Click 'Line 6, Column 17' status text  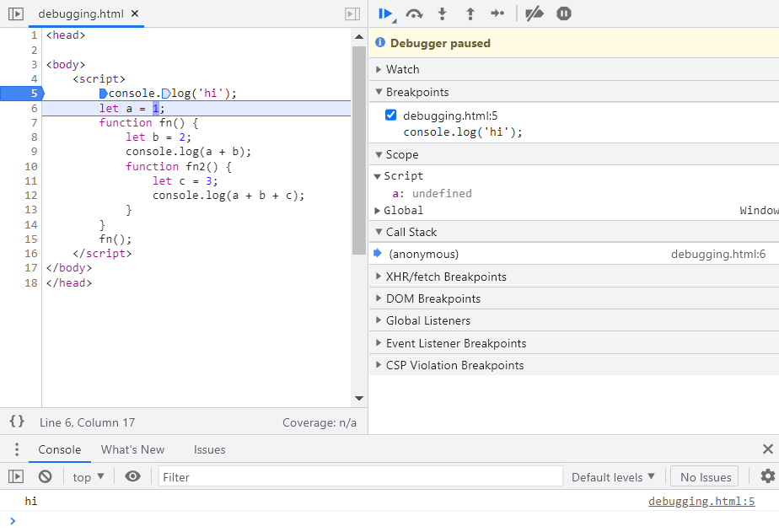coord(87,422)
